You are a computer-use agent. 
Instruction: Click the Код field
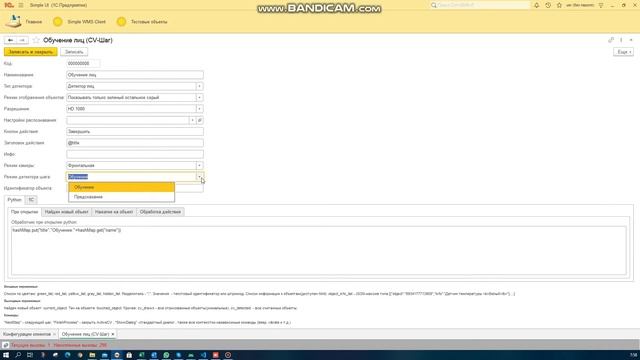tap(83, 64)
